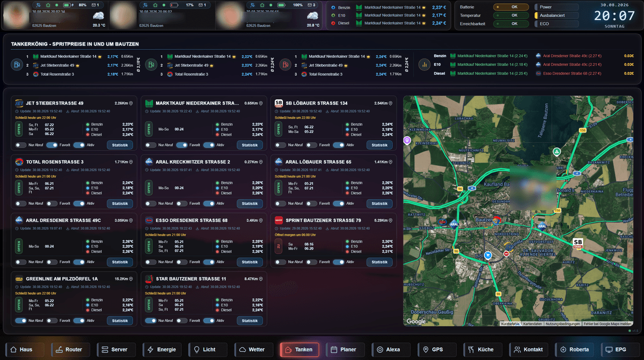
Task: Open the Haus tab in bottom navigation
Action: coord(25,349)
